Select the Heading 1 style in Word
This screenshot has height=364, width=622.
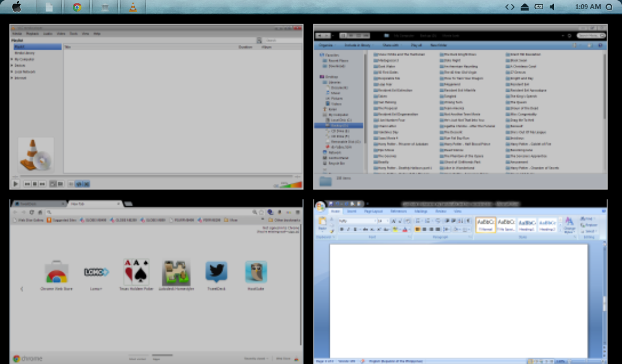coord(527,224)
